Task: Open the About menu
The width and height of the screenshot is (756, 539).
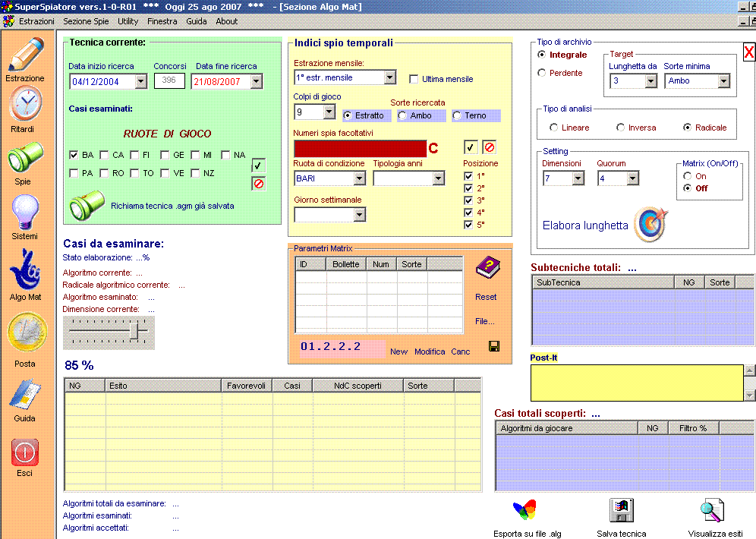Action: point(227,21)
